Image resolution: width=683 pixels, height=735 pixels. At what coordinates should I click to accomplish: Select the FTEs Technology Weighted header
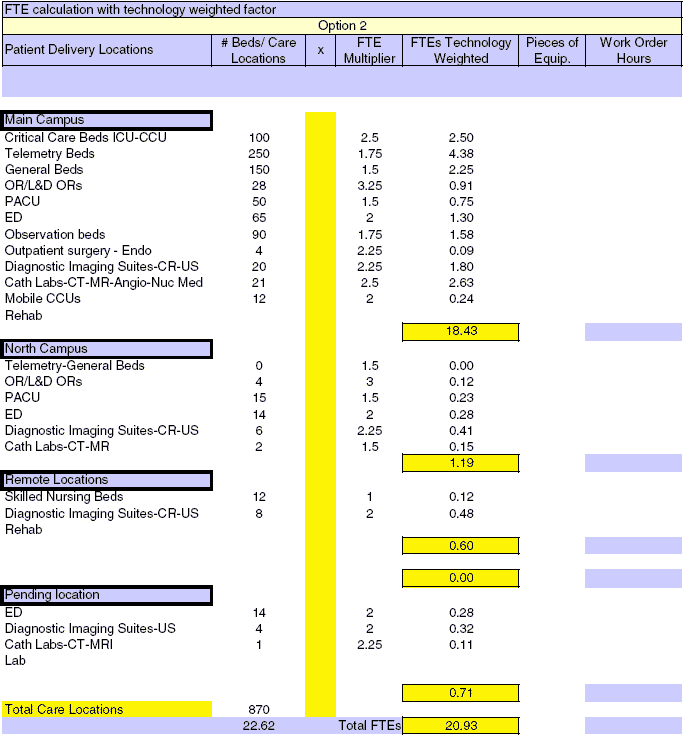461,50
